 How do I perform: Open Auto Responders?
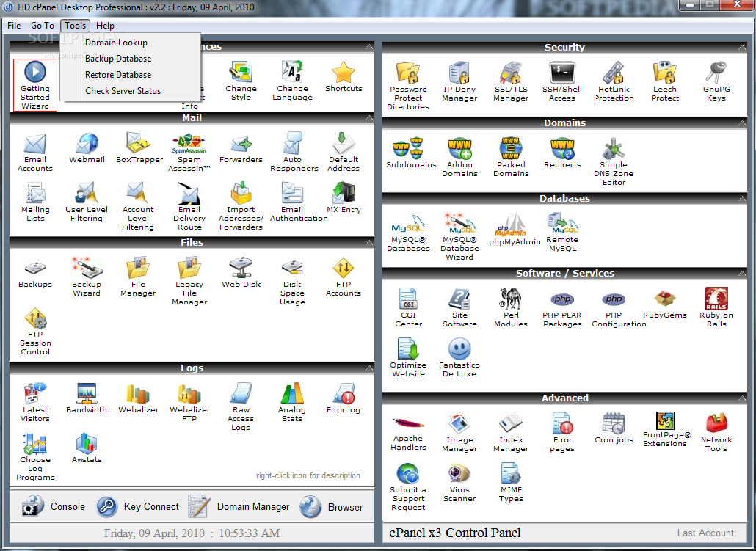click(x=294, y=153)
